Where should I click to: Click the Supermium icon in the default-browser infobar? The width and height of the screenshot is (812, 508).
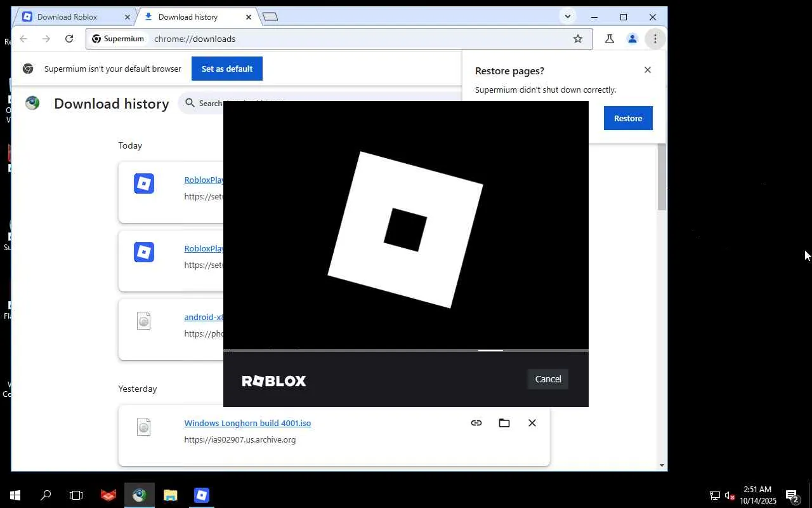click(x=28, y=69)
